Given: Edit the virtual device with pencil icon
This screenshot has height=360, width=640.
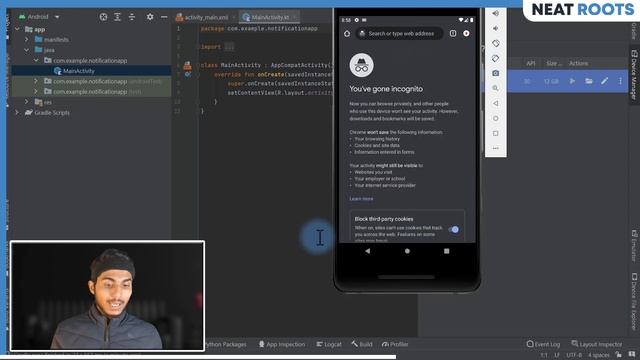Looking at the screenshot, I should point(604,81).
